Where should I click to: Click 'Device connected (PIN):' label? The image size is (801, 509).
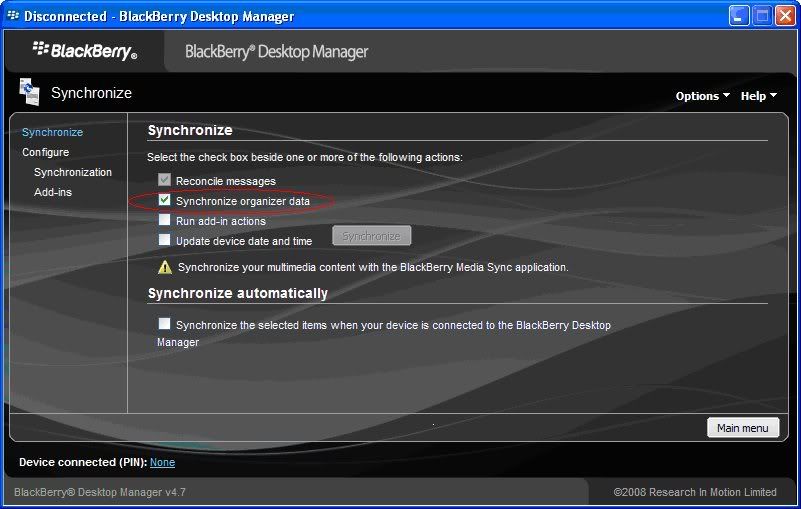tap(83, 462)
